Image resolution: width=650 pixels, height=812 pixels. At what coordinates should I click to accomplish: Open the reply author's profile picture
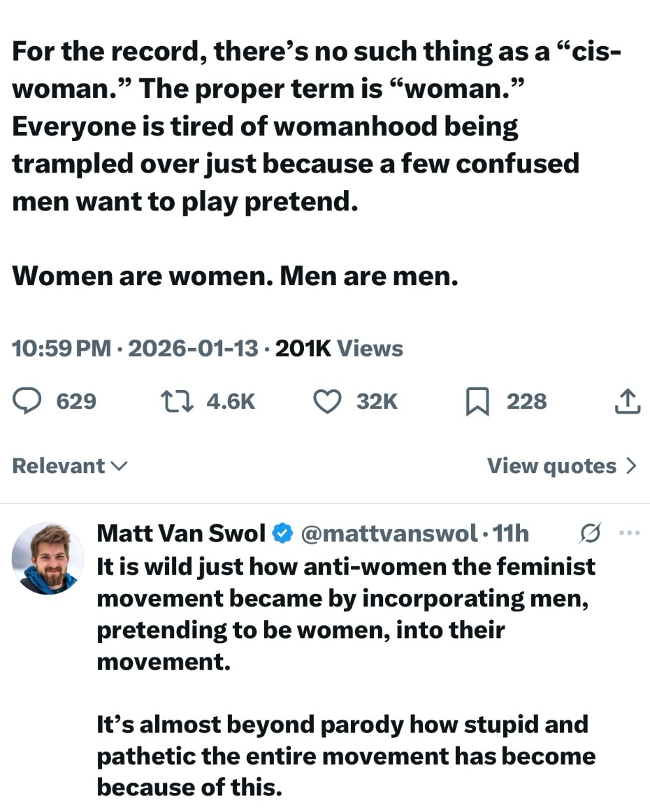pos(48,558)
